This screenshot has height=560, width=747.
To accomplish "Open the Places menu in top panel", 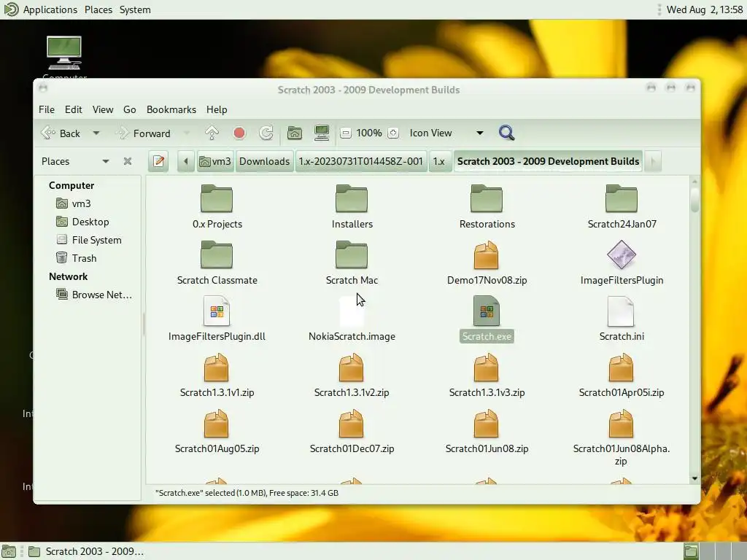I will (98, 9).
